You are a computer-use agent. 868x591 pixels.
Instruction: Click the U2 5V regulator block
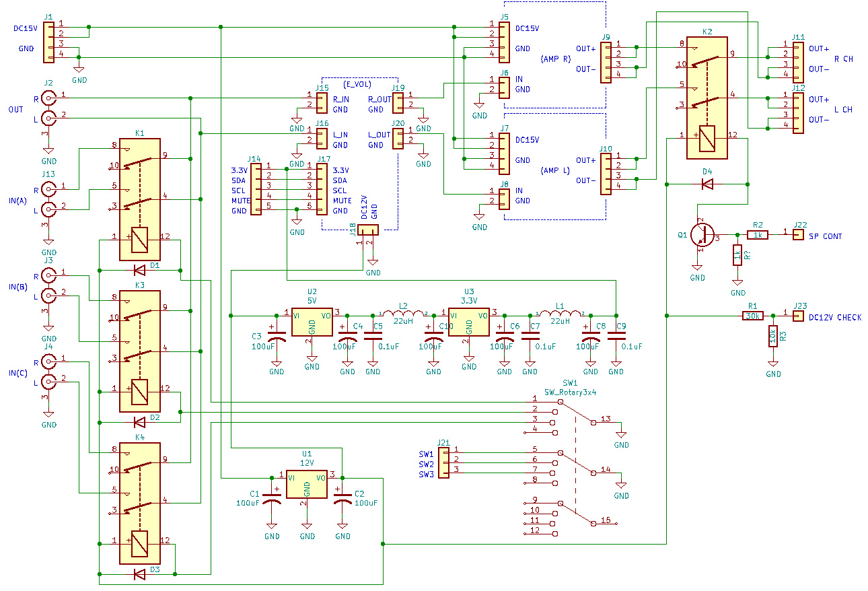(x=312, y=321)
